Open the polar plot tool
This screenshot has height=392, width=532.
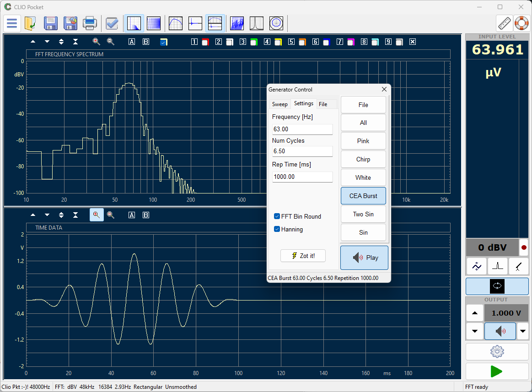tap(276, 23)
